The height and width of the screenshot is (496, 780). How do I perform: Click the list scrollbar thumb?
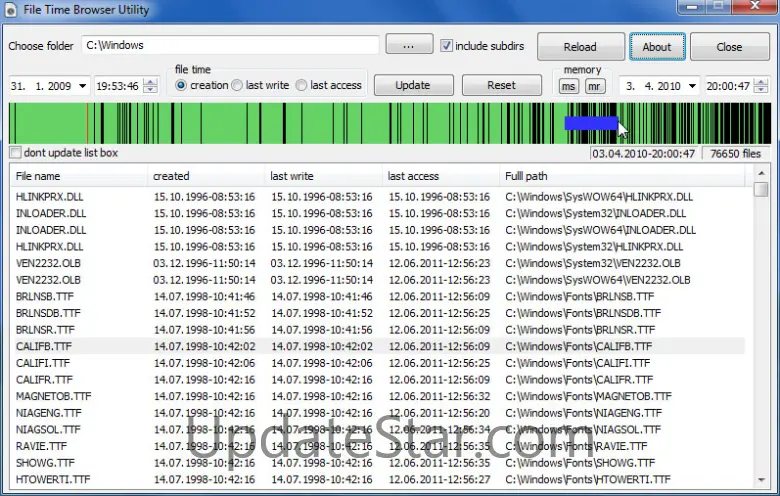[x=761, y=189]
